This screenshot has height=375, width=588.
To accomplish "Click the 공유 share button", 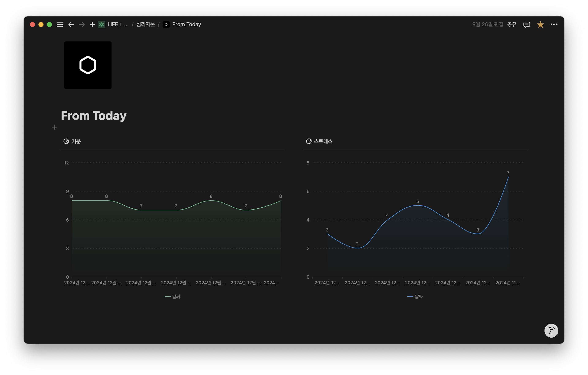I will 512,25.
